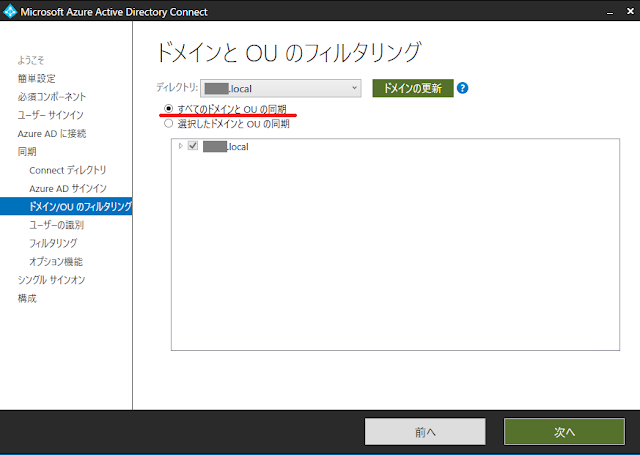This screenshot has height=455, width=640.
Task: Click the .local domain name in tree
Action: (x=226, y=146)
